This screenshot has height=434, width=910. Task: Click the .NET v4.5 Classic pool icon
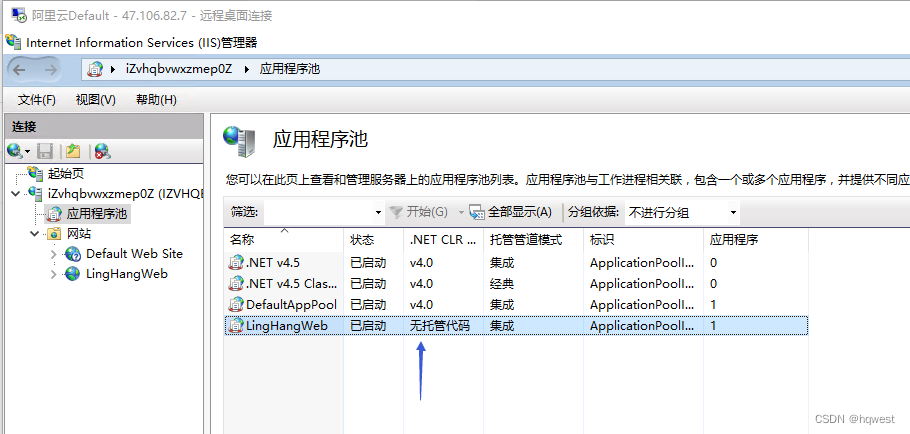pyautogui.click(x=236, y=284)
